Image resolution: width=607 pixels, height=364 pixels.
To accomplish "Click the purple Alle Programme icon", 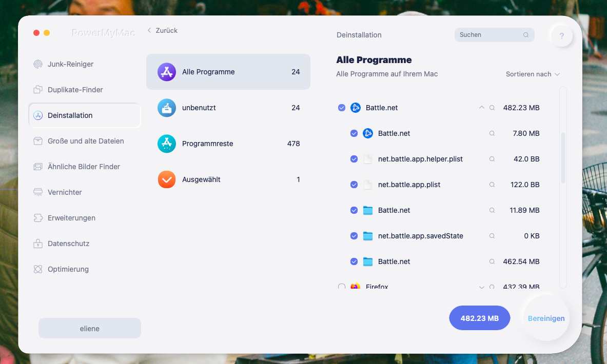I will pyautogui.click(x=167, y=72).
